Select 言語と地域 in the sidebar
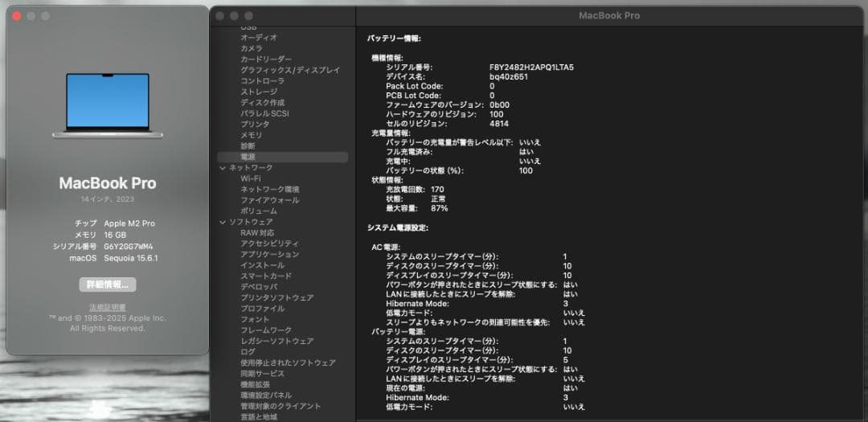Screen dimensions: 868x422 coord(259,417)
